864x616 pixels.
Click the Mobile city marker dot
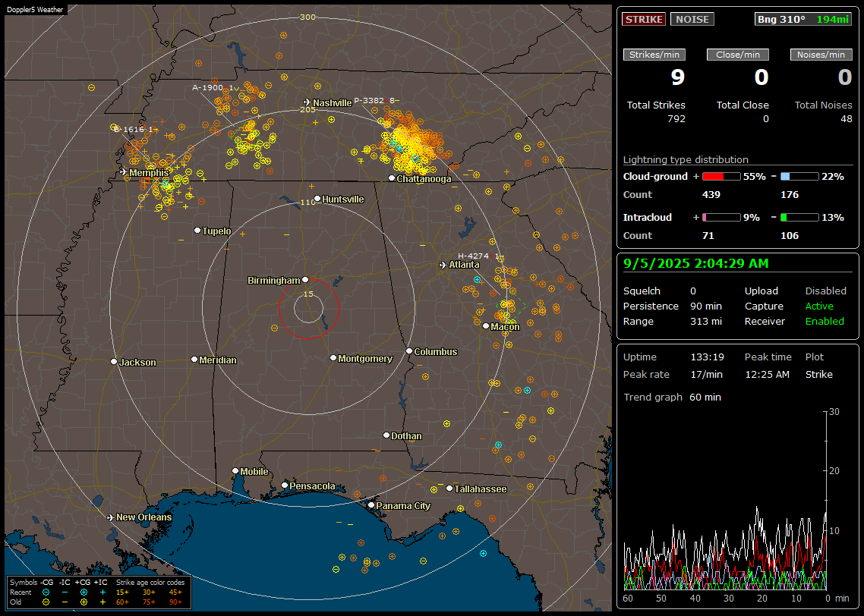coord(235,470)
